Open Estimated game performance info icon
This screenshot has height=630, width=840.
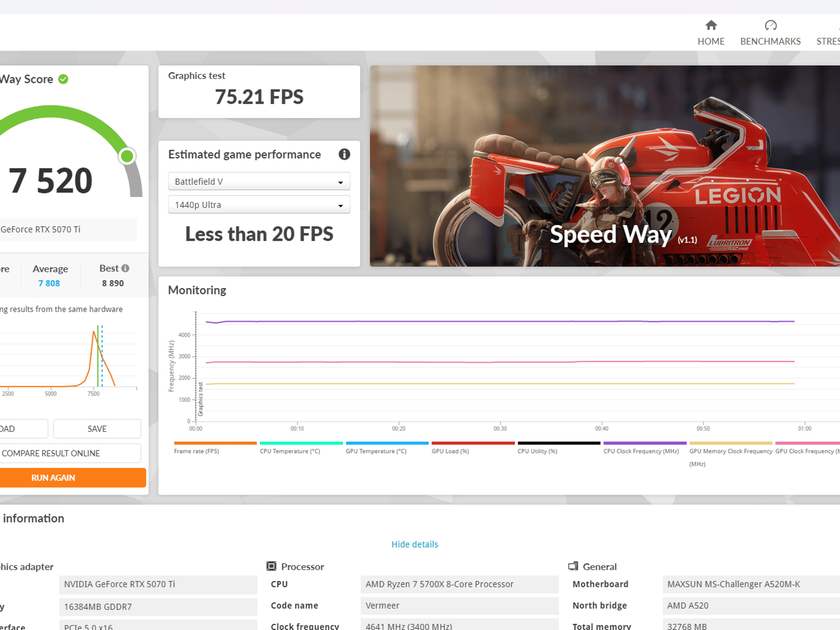pyautogui.click(x=344, y=154)
